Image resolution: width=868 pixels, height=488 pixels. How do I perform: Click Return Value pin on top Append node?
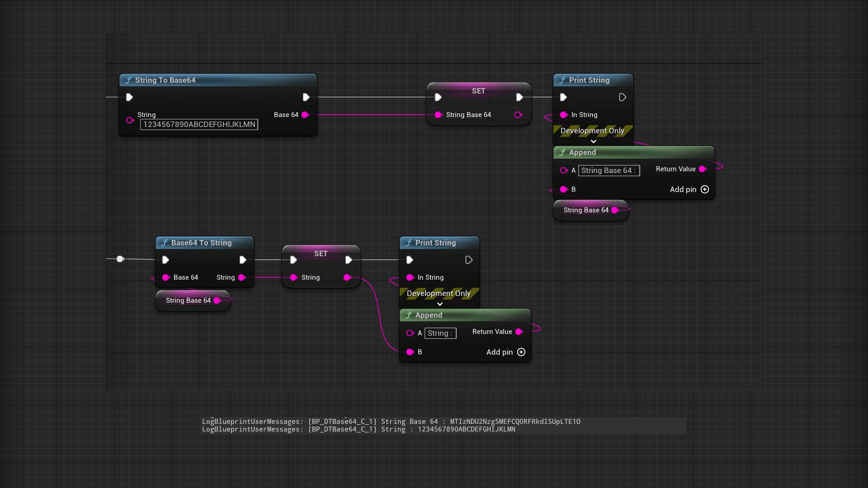pyautogui.click(x=703, y=169)
